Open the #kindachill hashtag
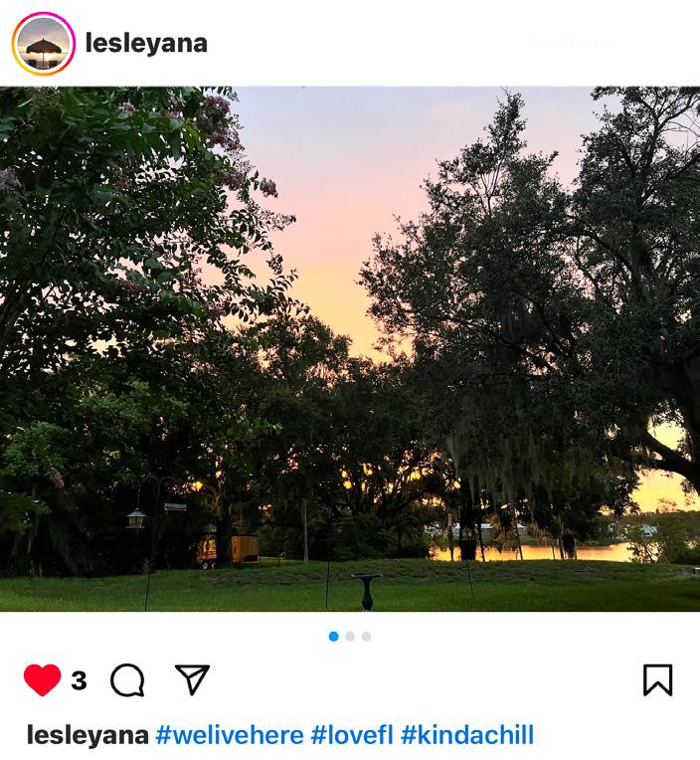Screen dimensions: 700x760 (467, 735)
